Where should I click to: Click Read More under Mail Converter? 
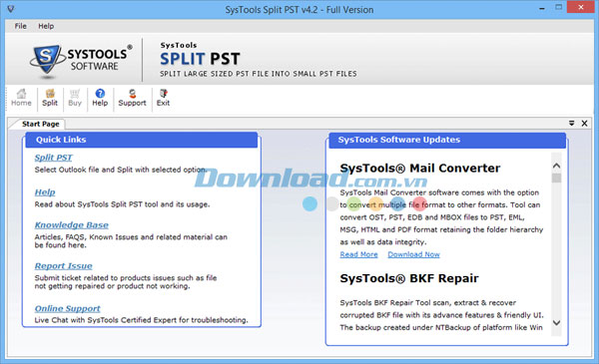(358, 254)
